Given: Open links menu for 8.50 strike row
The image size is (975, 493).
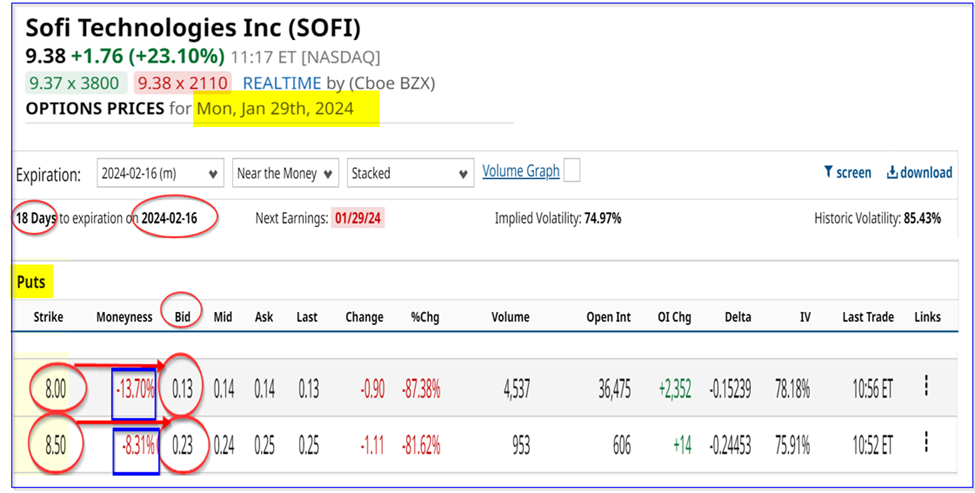Looking at the screenshot, I should click(x=927, y=441).
